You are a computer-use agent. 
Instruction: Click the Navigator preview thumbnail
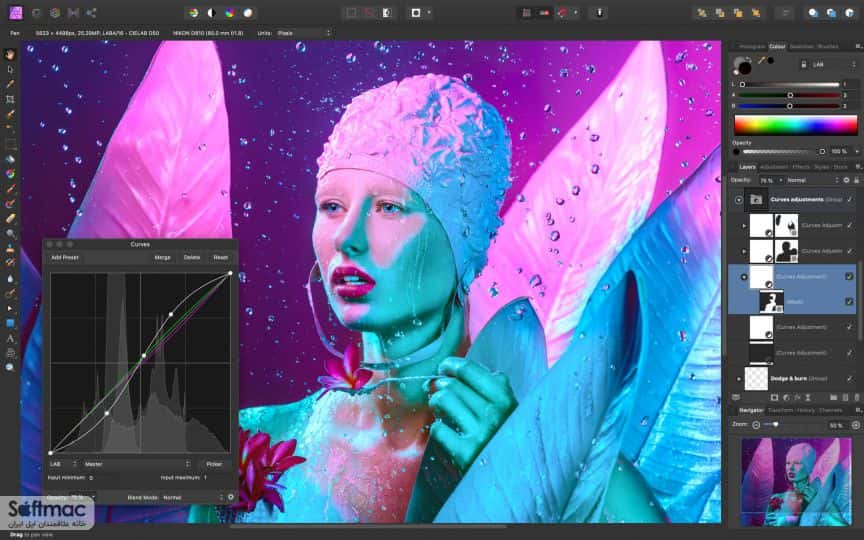pyautogui.click(x=796, y=481)
